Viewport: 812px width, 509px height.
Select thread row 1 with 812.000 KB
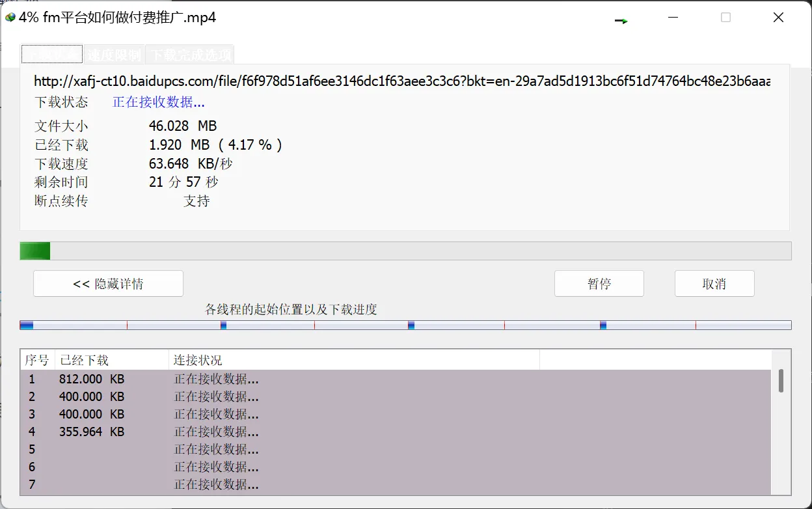click(x=396, y=379)
